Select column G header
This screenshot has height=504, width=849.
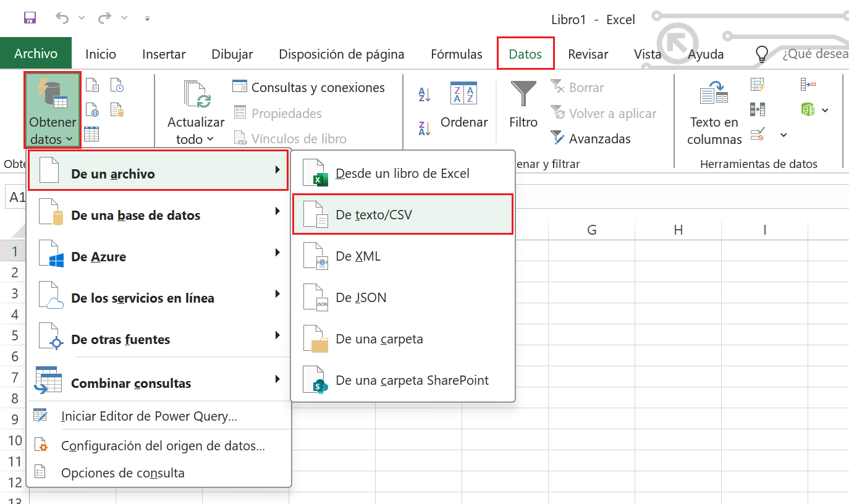[x=591, y=230]
